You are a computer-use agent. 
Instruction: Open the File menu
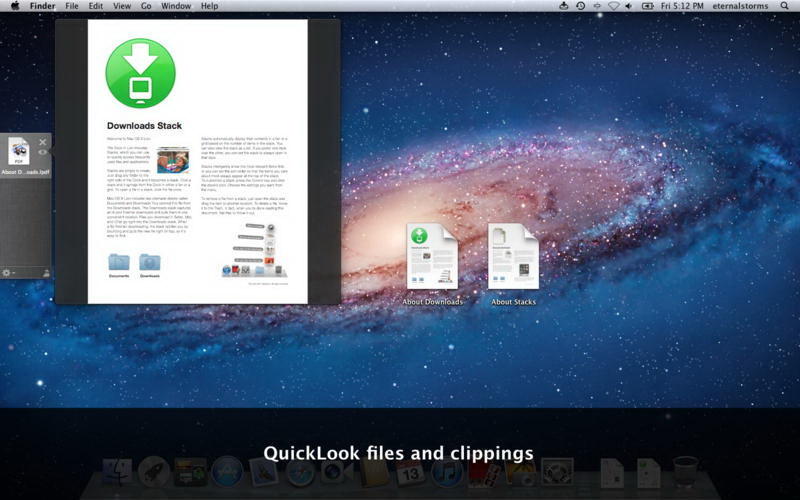click(72, 6)
